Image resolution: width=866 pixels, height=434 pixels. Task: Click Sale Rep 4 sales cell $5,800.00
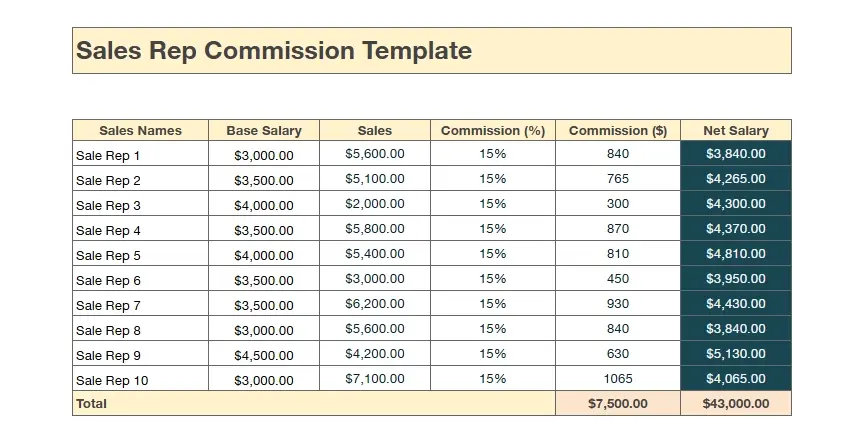(374, 229)
